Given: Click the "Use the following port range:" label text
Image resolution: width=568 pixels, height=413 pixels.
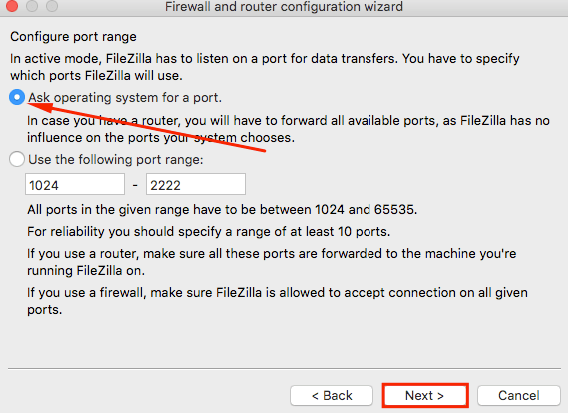Looking at the screenshot, I should point(116,159).
